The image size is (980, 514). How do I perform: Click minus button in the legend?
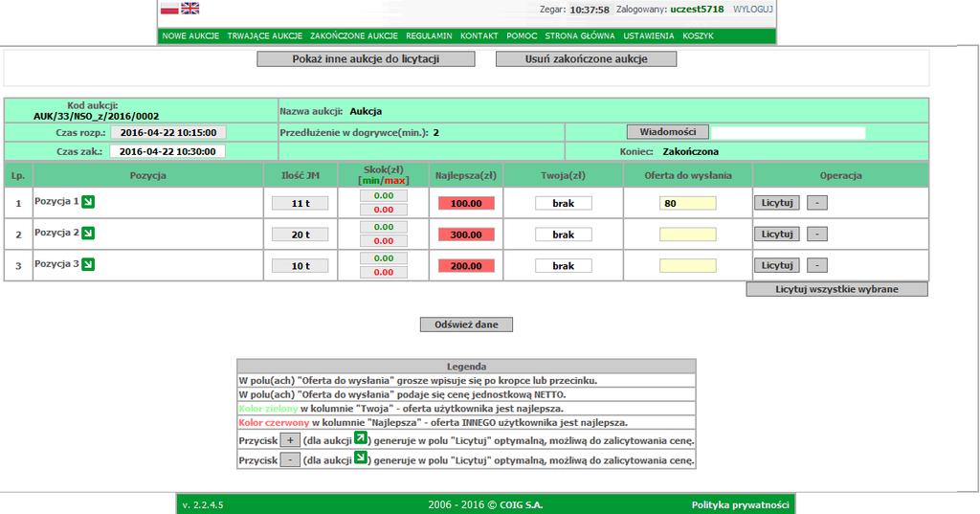pos(290,460)
